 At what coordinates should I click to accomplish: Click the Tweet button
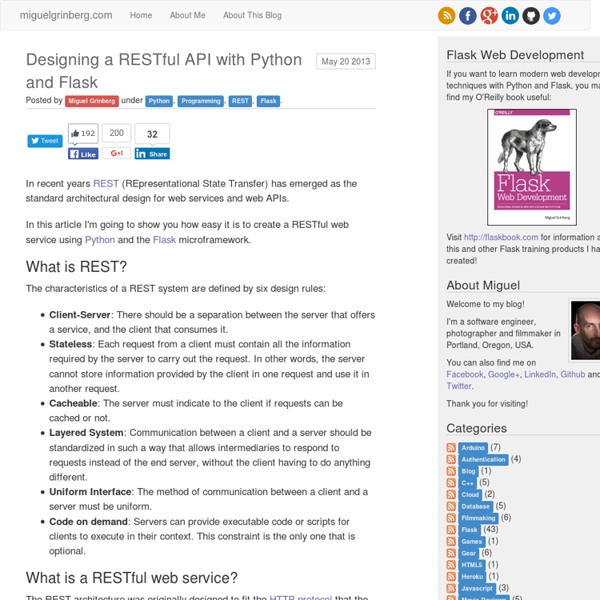45,141
